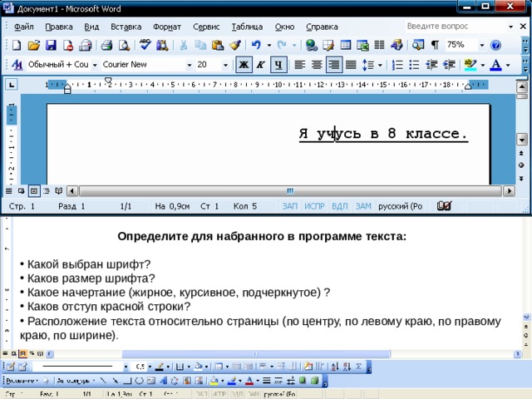This screenshot has height=399, width=532.
Task: Expand the Style dropdown Обычный + Cou
Action: 96,65
